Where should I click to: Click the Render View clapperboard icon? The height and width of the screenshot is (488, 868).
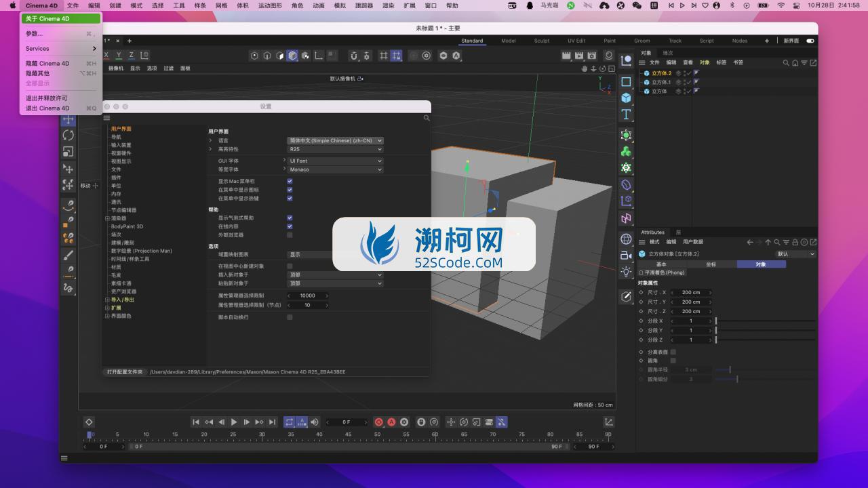(568, 56)
